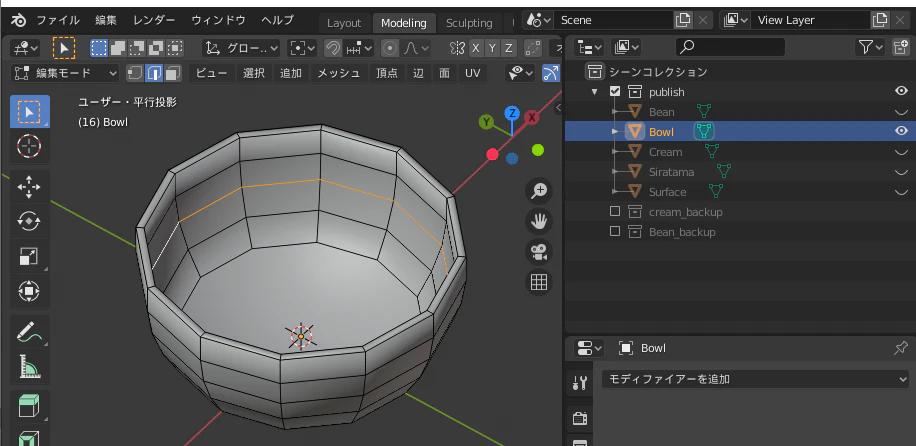This screenshot has width=916, height=446.
Task: Click the new View Layer copy icon
Action: (x=880, y=20)
